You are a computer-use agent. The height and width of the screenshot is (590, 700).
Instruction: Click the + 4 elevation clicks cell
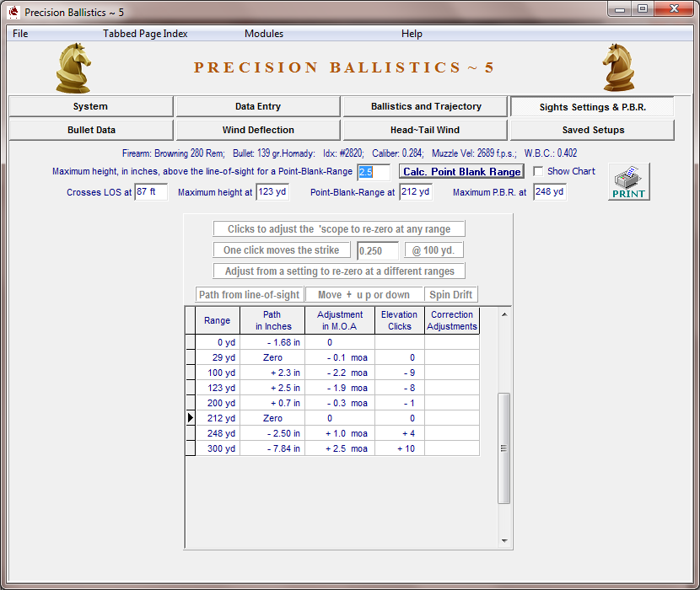coord(400,433)
